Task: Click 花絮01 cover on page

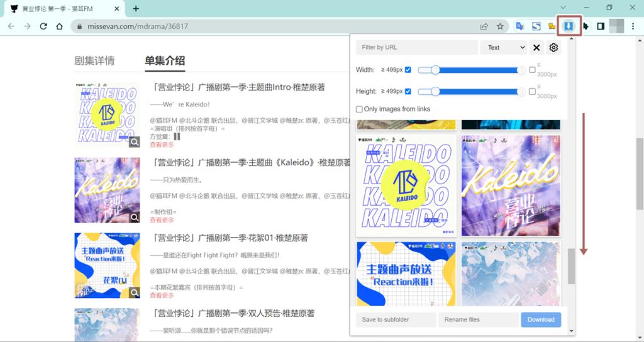Action: [107, 266]
